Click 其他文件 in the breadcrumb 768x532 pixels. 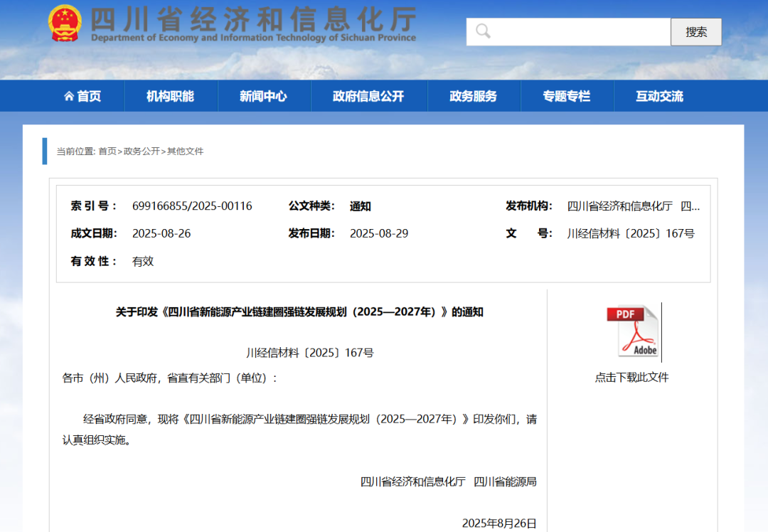coord(185,151)
